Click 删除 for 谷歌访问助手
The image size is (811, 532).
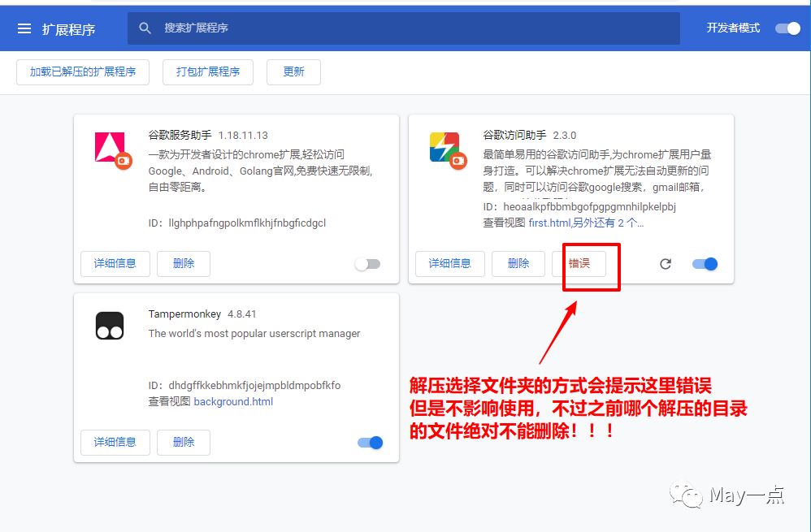tap(518, 264)
